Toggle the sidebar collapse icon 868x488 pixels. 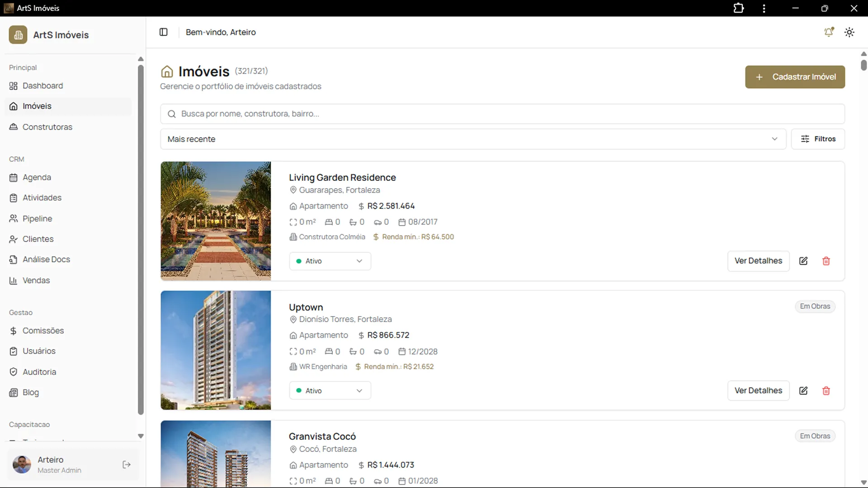point(164,32)
